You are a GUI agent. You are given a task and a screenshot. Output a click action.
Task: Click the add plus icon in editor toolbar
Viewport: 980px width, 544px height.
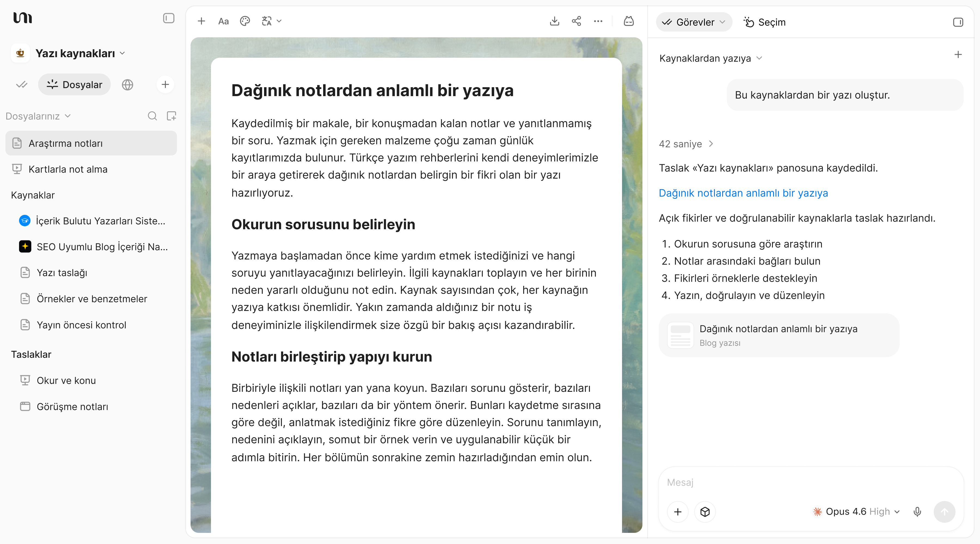click(x=202, y=21)
